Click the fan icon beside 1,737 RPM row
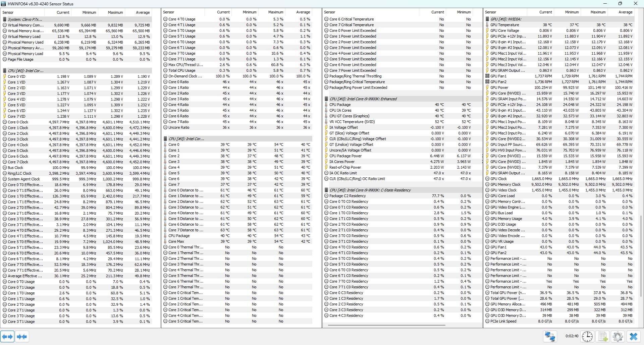644x345 pixels. click(487, 76)
